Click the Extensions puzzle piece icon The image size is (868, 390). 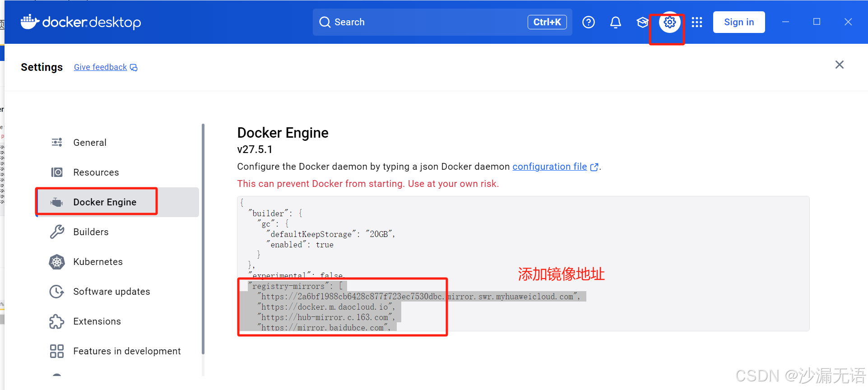[57, 321]
